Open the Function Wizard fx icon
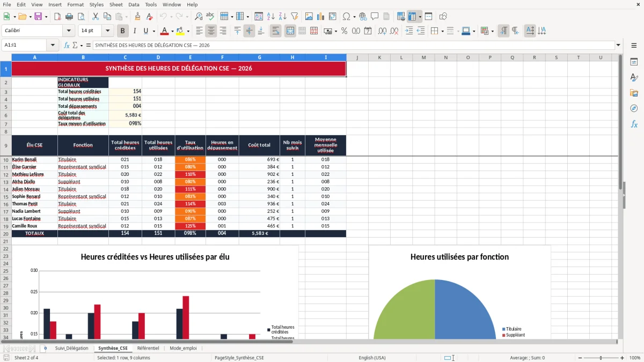 67,45
